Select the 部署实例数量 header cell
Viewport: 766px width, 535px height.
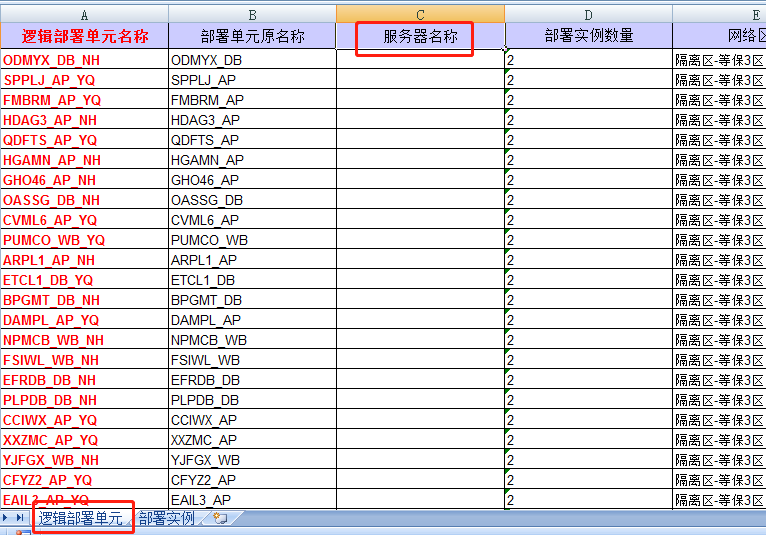(588, 36)
